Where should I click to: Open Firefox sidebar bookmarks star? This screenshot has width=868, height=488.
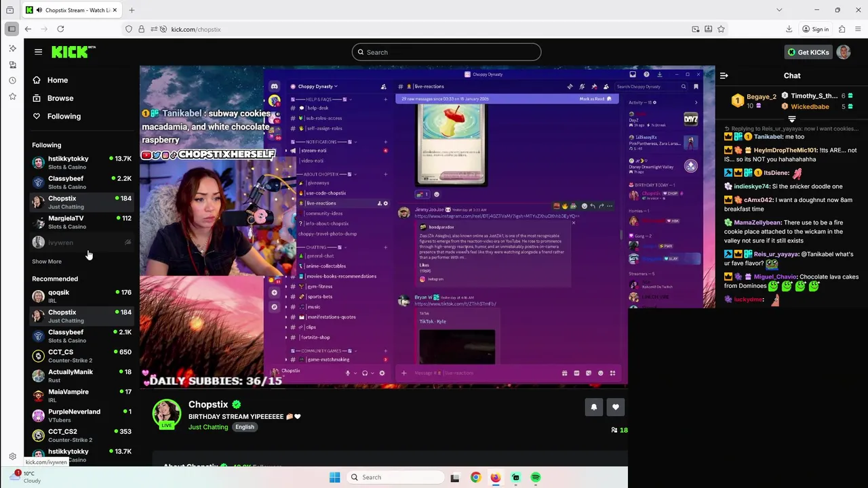[x=12, y=97]
